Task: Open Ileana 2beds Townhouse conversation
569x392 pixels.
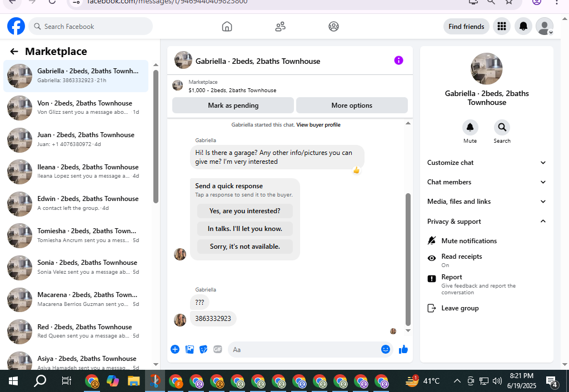Action: click(76, 172)
